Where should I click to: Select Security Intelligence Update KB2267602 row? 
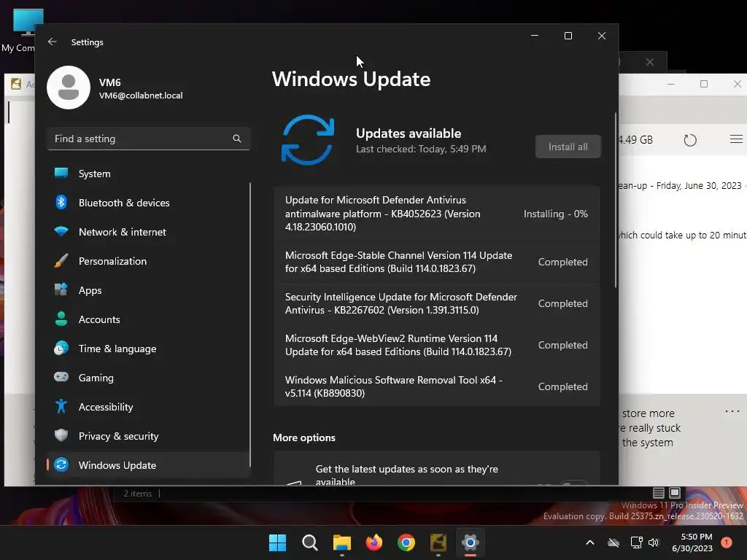pos(436,303)
